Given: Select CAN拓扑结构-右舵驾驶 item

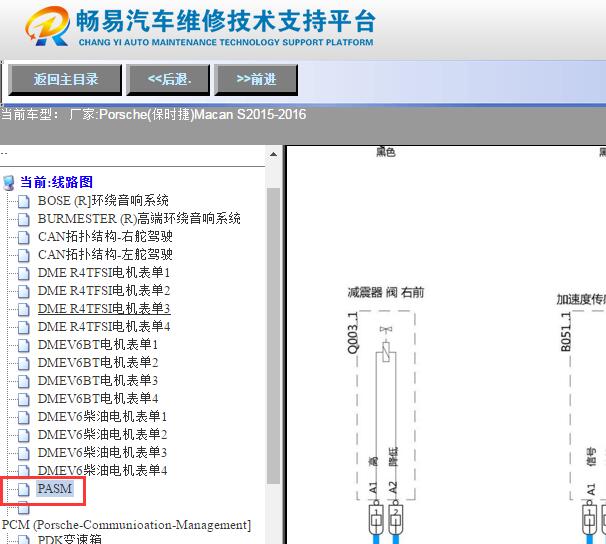Looking at the screenshot, I should 105,236.
